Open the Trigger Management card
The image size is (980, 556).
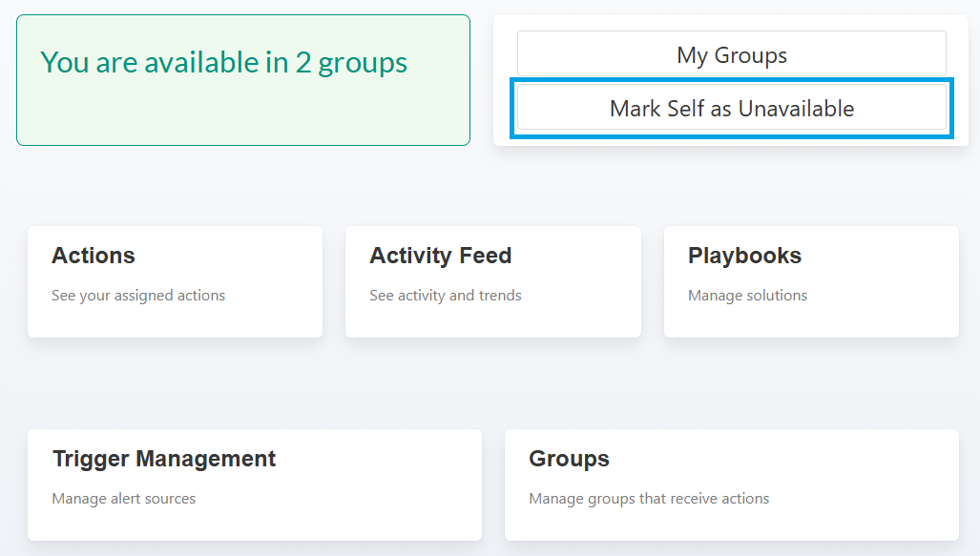[x=254, y=484]
